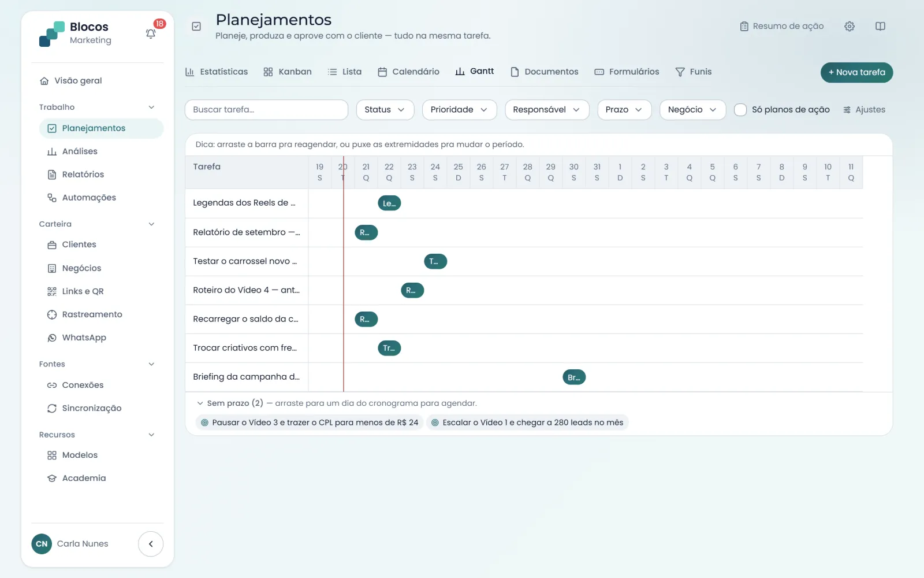Switch to the Estatísticas tab
The image size is (924, 578).
(217, 72)
